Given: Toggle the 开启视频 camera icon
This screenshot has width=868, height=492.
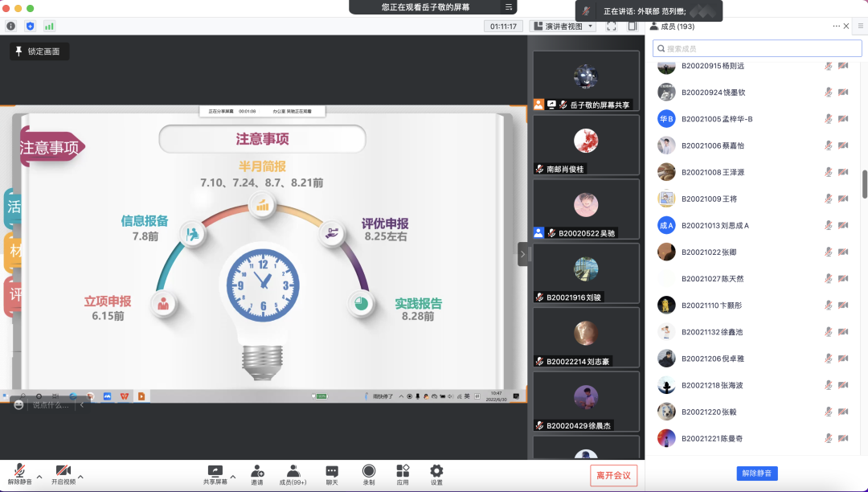Looking at the screenshot, I should (63, 471).
